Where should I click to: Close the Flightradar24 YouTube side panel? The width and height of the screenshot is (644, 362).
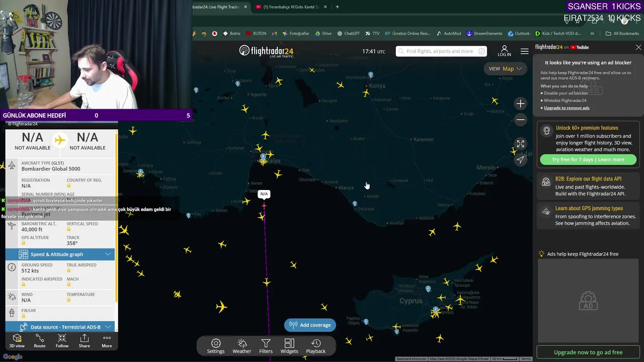(x=638, y=47)
